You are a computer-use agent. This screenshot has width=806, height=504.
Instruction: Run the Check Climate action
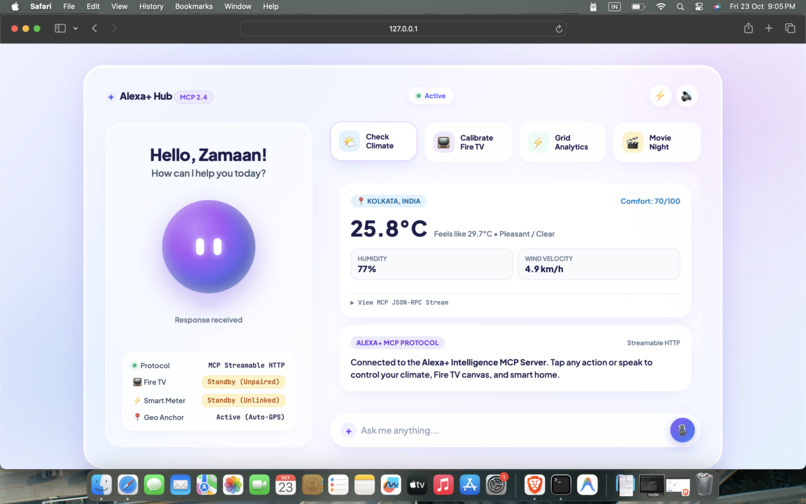[x=374, y=141]
